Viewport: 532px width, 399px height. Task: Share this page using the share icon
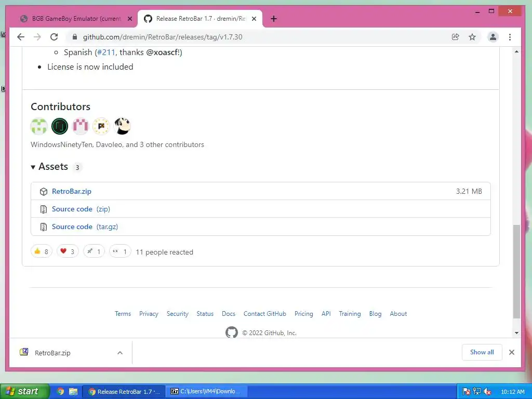click(x=455, y=37)
